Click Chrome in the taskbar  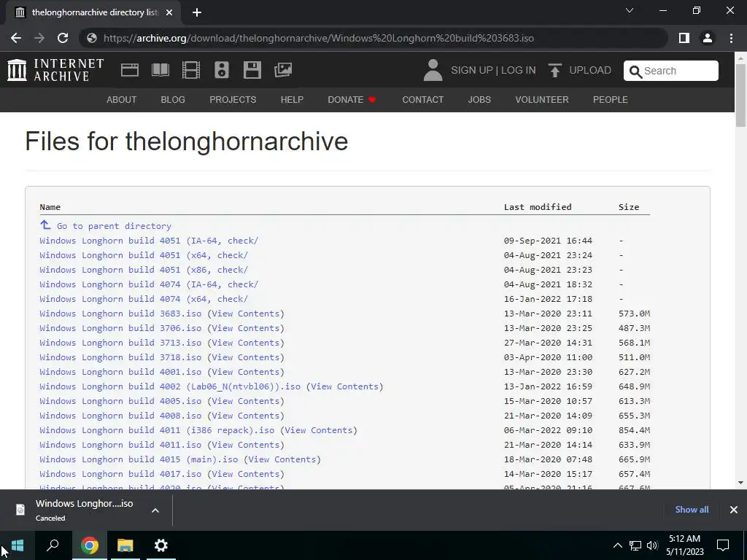(x=89, y=545)
